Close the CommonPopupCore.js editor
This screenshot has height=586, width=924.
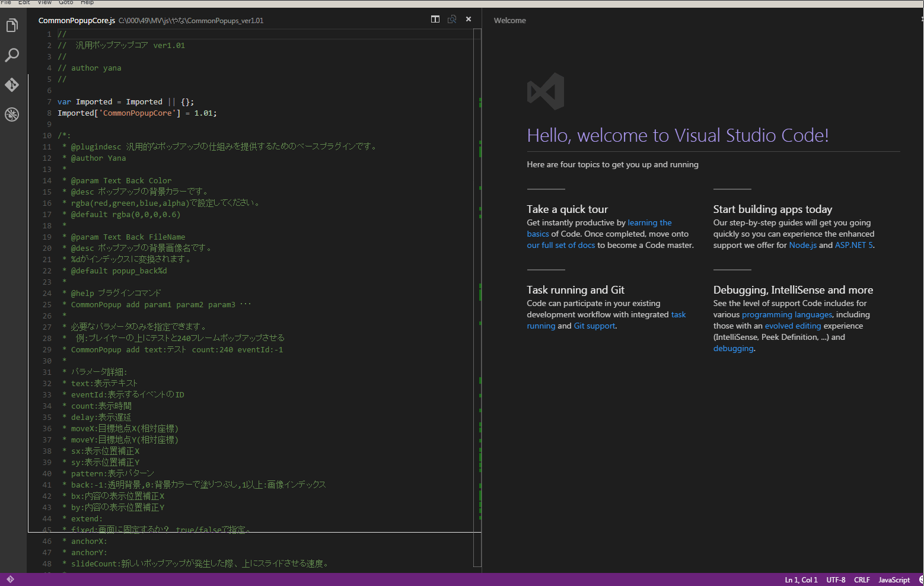click(469, 20)
